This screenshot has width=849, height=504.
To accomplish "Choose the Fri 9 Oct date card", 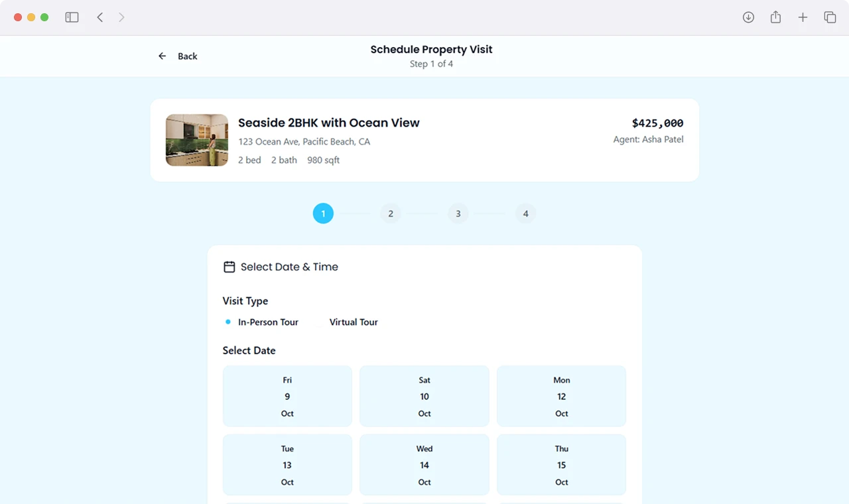I will 287,397.
